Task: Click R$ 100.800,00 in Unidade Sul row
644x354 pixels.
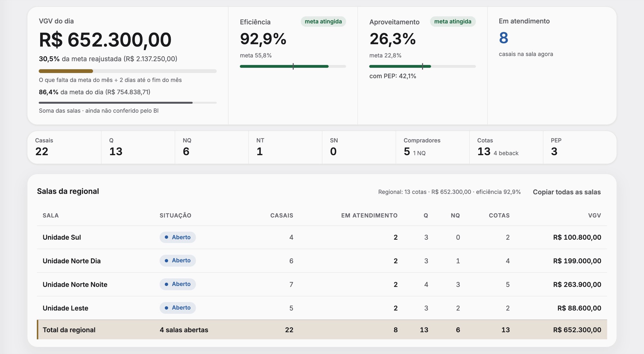Action: coord(577,237)
